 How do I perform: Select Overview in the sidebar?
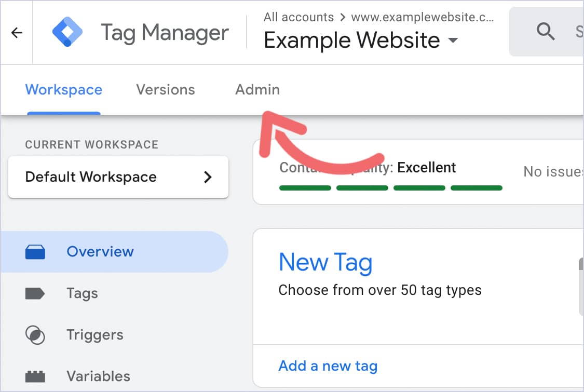(114, 252)
